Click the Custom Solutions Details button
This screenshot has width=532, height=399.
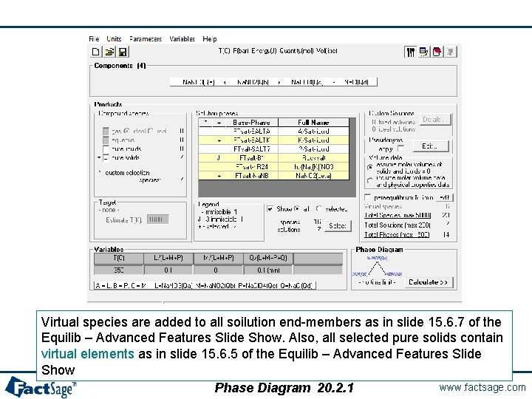[x=435, y=120]
